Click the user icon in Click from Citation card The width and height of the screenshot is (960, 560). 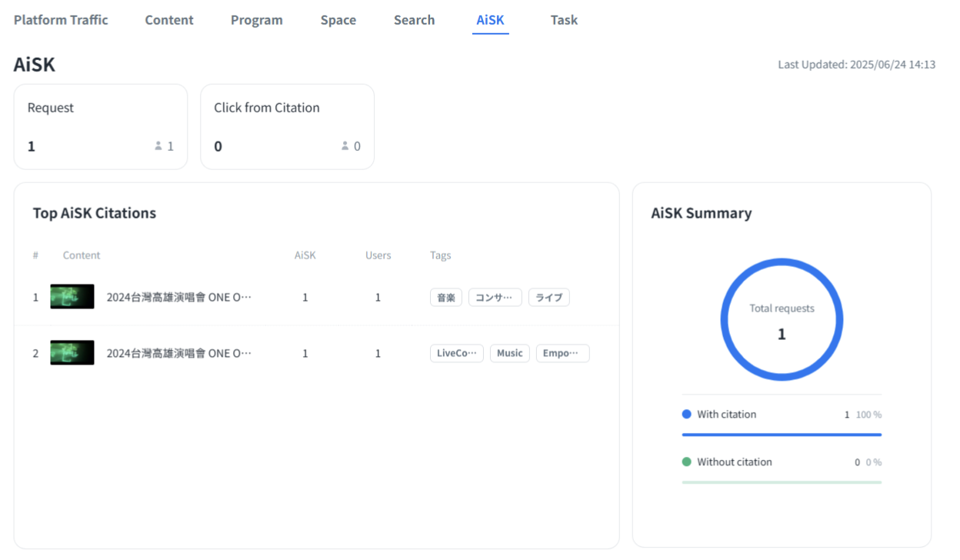point(345,146)
